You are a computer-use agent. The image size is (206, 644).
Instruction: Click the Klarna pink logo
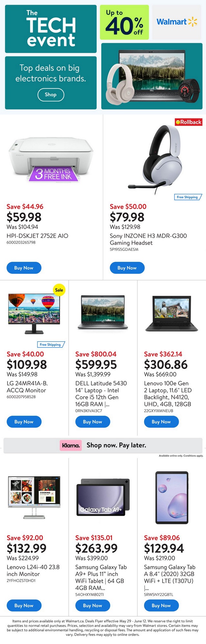coord(71,445)
